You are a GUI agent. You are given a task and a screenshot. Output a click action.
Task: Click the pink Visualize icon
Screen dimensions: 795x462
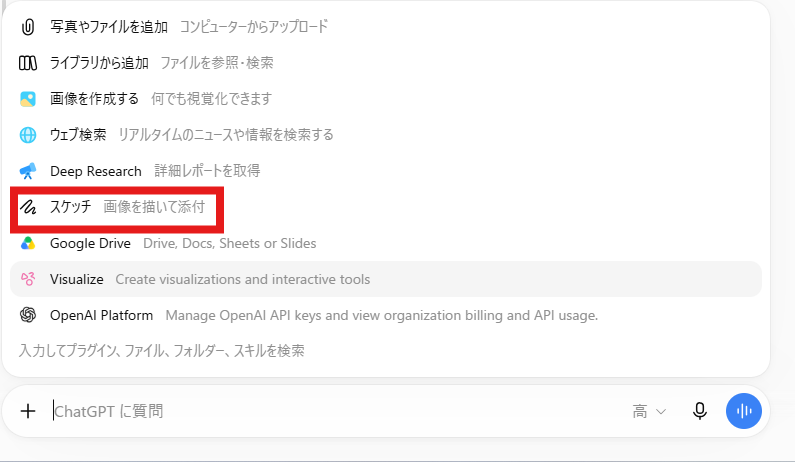tap(28, 279)
